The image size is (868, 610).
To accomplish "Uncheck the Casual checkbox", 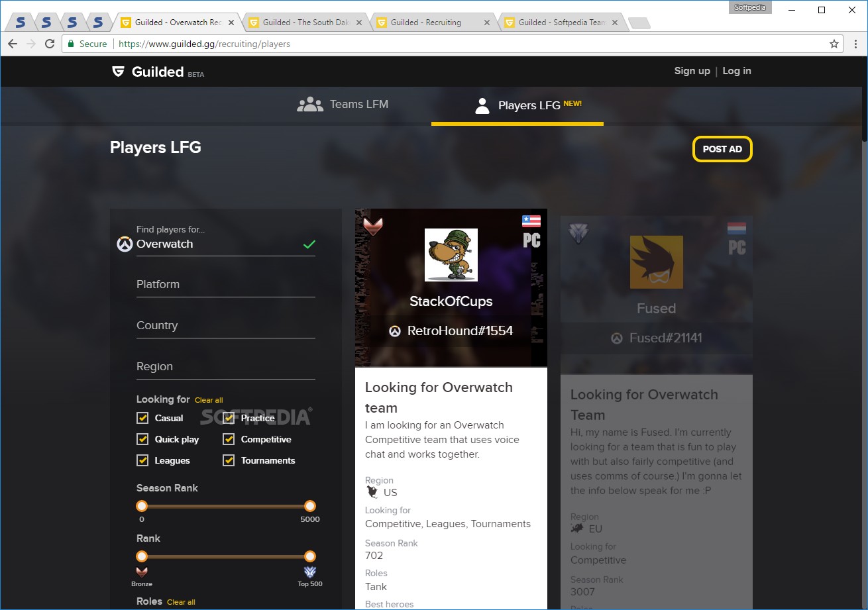I will coord(142,418).
